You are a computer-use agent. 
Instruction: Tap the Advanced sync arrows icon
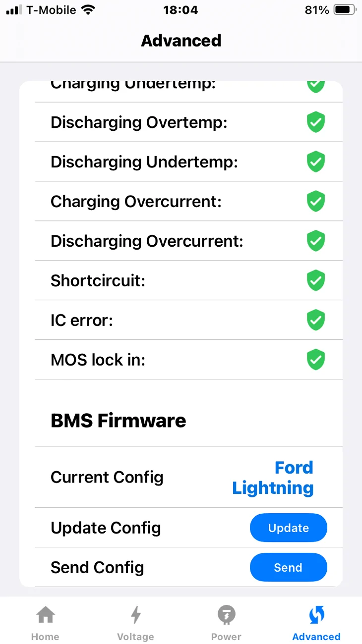point(316,615)
